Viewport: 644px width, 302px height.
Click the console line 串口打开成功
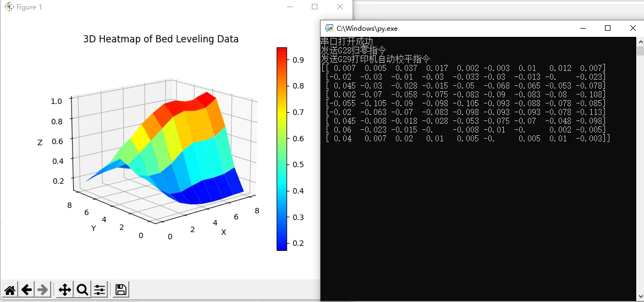pos(346,41)
